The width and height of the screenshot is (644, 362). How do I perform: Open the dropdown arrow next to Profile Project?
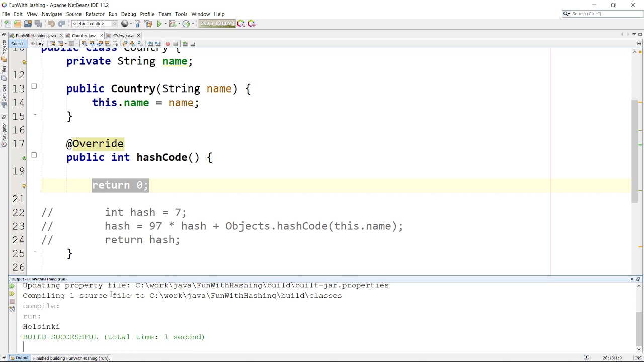click(x=193, y=24)
